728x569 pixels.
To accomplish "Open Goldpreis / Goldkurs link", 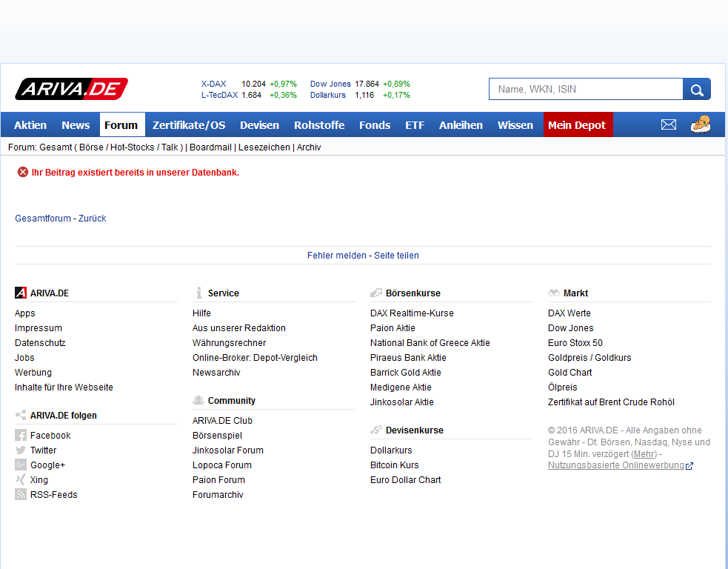I will click(590, 358).
